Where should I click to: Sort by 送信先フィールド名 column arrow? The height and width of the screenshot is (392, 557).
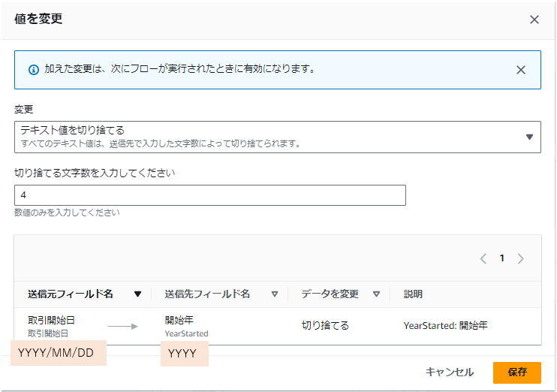[x=274, y=294]
